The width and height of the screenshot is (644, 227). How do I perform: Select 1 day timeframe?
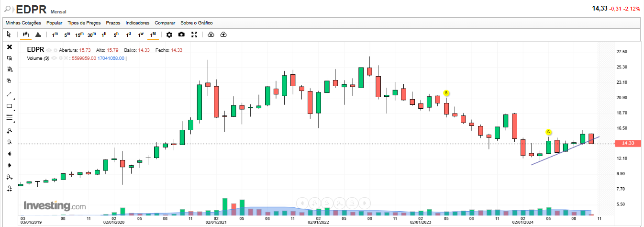(128, 34)
